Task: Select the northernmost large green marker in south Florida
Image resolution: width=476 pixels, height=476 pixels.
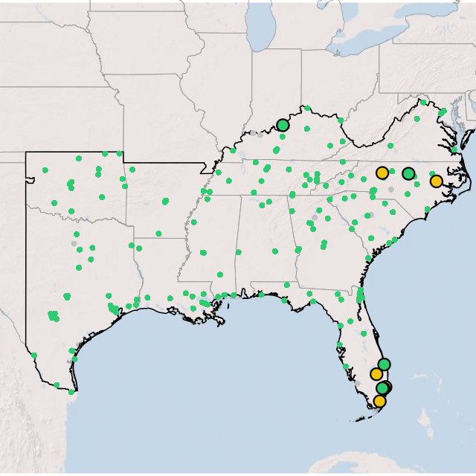Action: click(384, 364)
